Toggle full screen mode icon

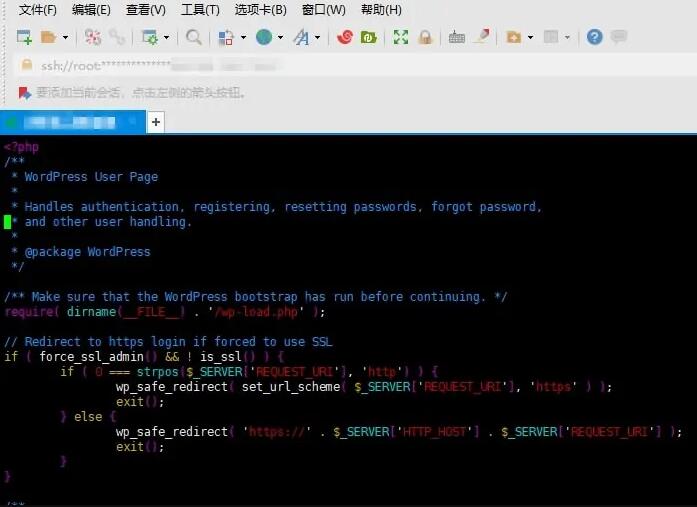tap(401, 37)
